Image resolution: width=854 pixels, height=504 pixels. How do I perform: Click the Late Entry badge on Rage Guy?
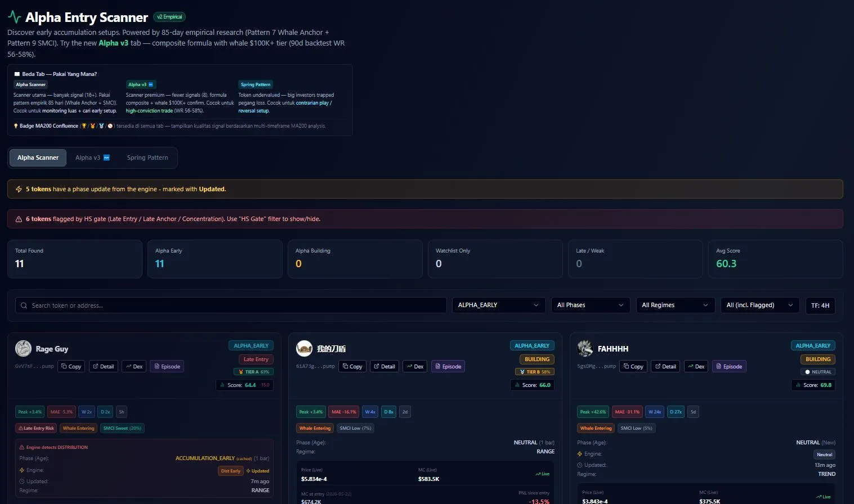[256, 359]
